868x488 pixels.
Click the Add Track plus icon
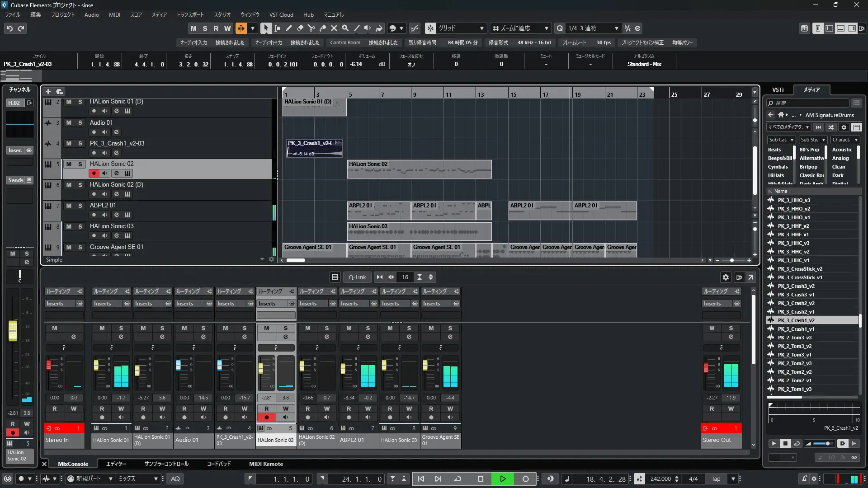[x=48, y=91]
